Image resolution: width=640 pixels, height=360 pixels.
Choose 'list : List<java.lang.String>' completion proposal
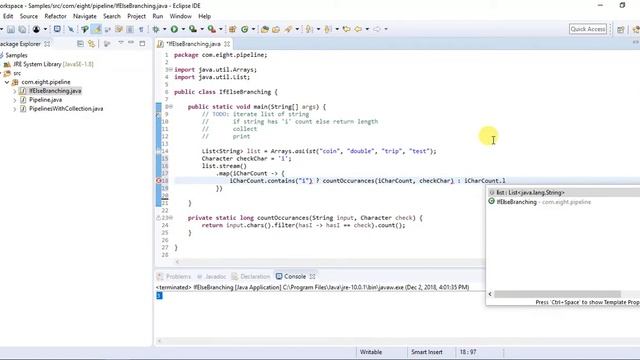565,192
